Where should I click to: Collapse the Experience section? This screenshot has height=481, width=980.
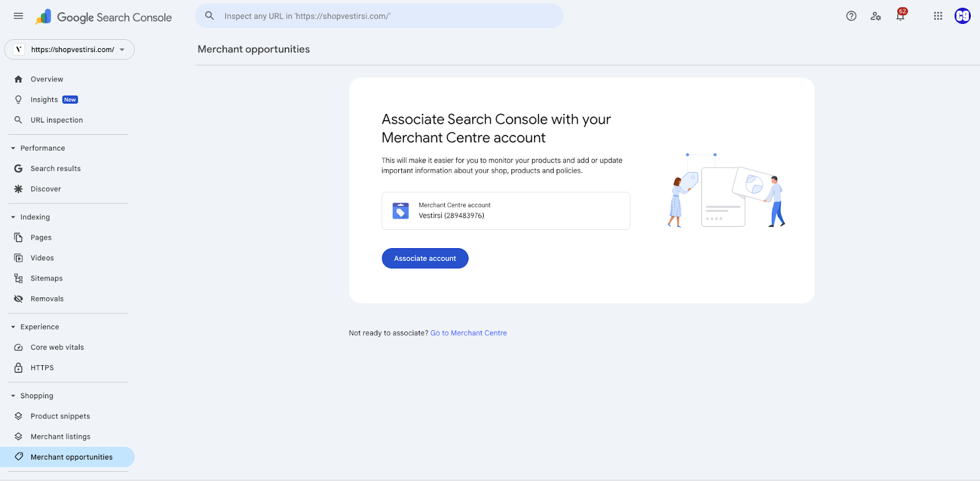[x=13, y=327]
